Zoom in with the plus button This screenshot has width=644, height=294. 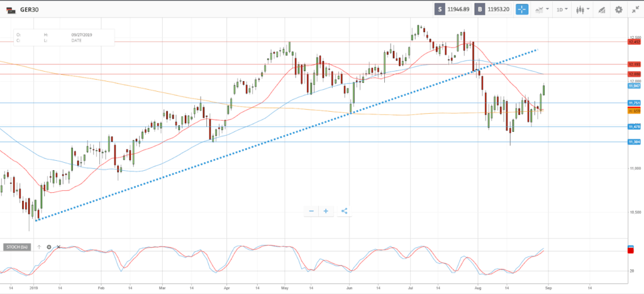pos(326,211)
